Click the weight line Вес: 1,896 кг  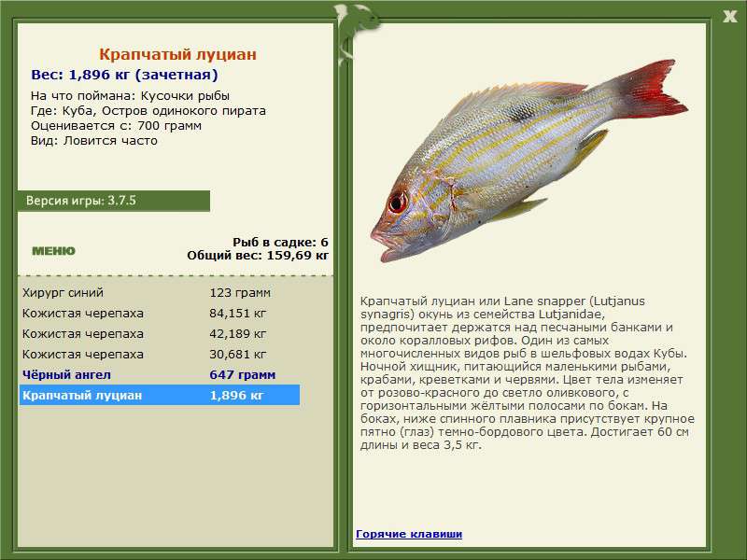124,75
